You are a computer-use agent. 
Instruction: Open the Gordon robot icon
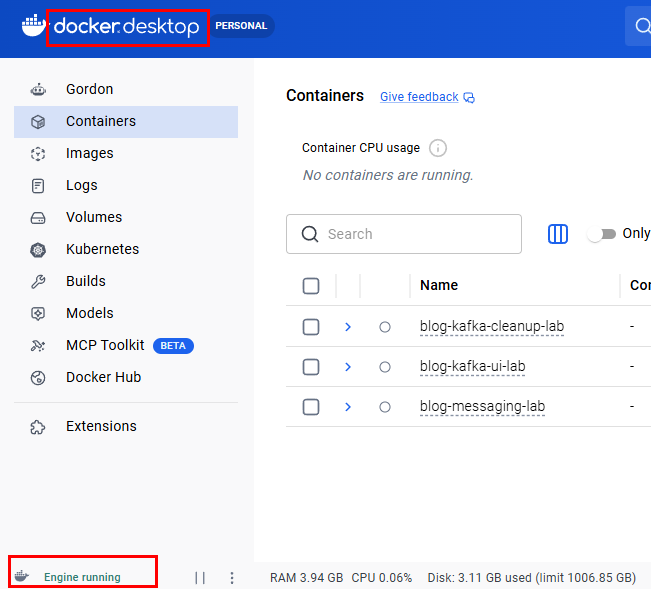coord(38,89)
